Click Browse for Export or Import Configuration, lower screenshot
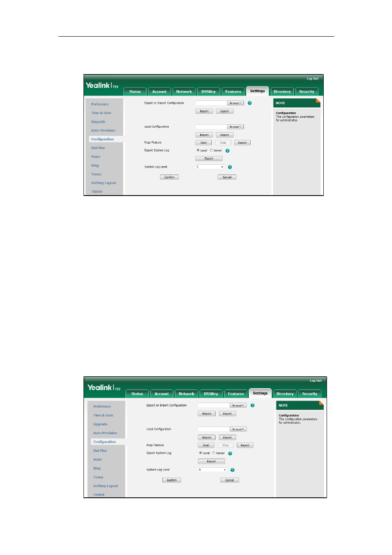392x555 pixels. point(238,406)
